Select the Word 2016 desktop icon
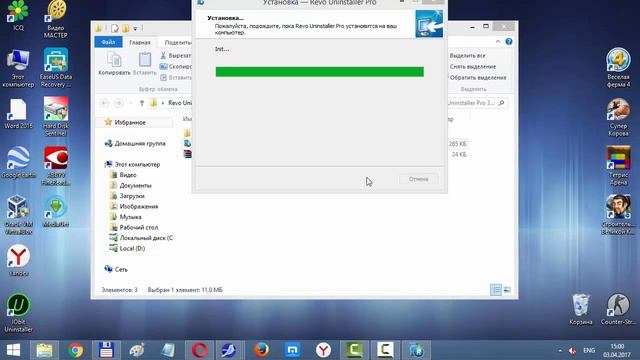This screenshot has height=360, width=640. tap(18, 114)
